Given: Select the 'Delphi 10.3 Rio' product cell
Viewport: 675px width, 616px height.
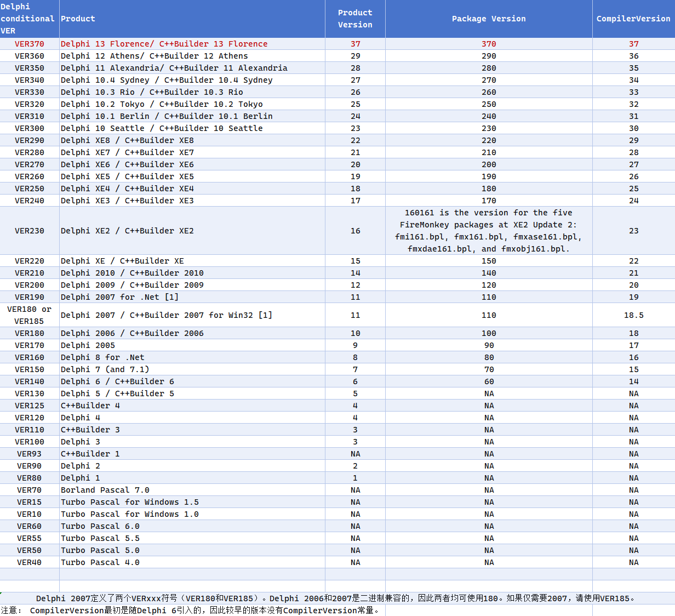Looking at the screenshot, I should tap(192, 92).
